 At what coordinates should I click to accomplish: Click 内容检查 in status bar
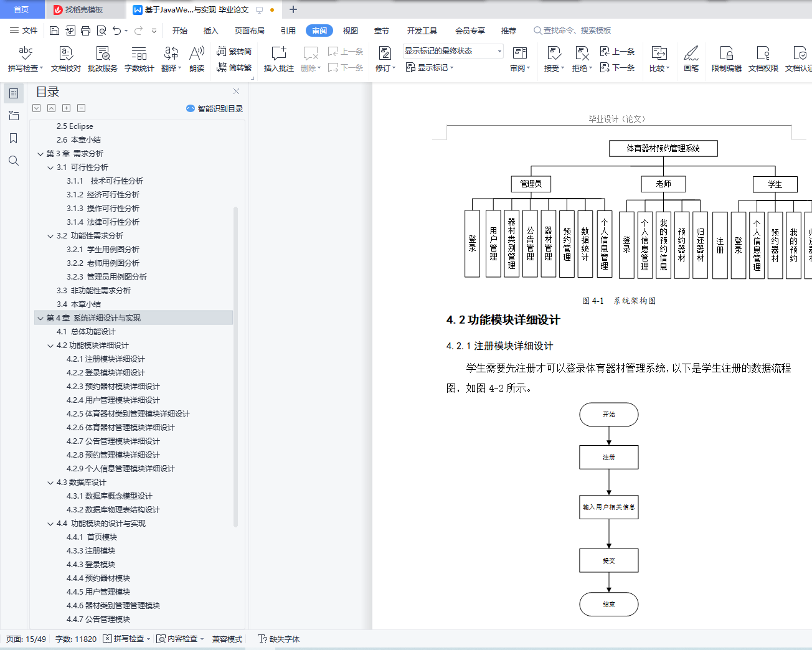pyautogui.click(x=180, y=639)
